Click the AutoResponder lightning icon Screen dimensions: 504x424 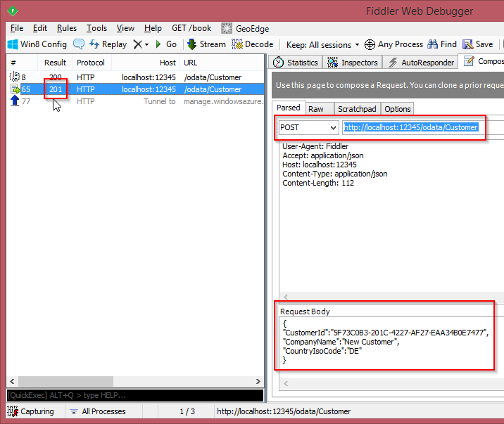(393, 63)
